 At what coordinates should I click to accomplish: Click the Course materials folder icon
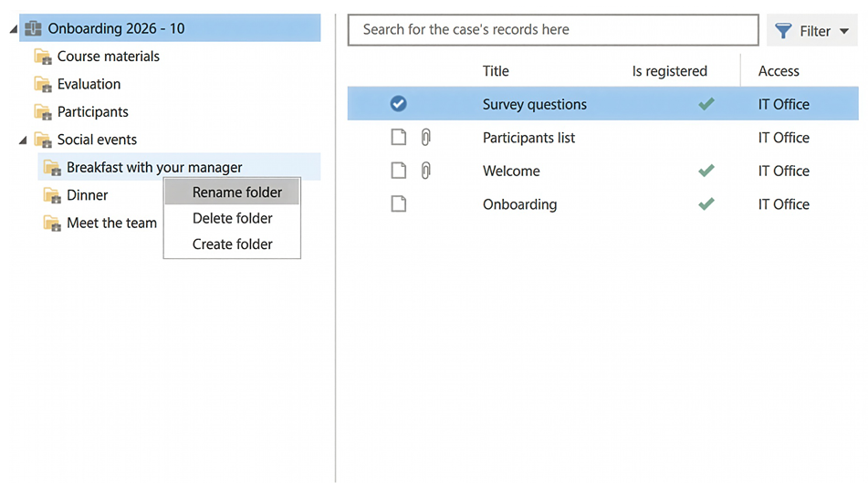coord(43,57)
